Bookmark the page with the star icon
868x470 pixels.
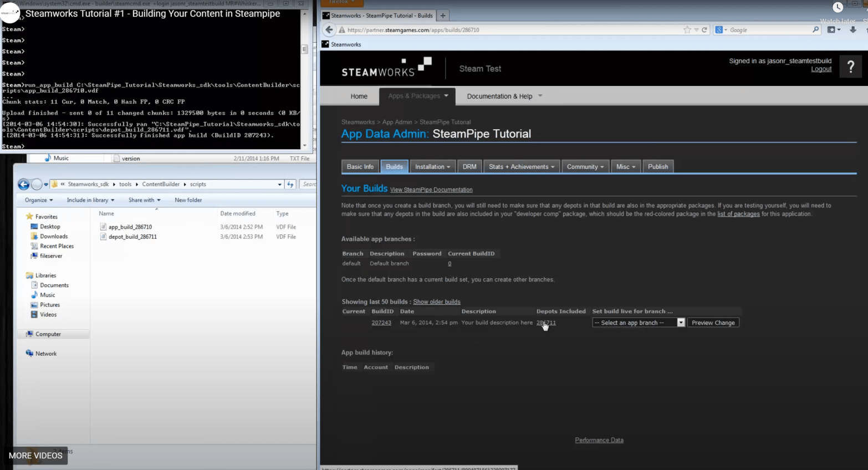click(687, 30)
